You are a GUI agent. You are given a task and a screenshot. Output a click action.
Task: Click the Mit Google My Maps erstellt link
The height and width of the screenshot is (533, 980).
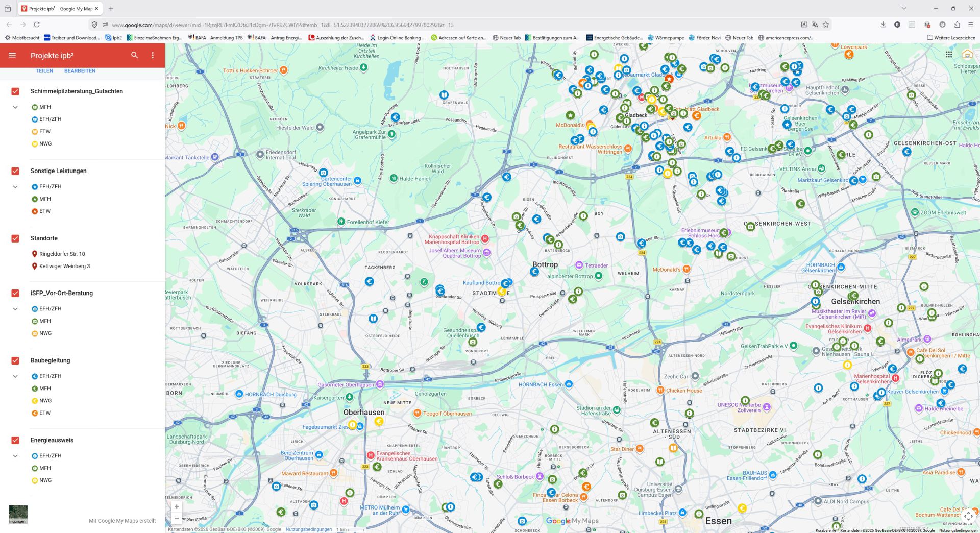122,521
